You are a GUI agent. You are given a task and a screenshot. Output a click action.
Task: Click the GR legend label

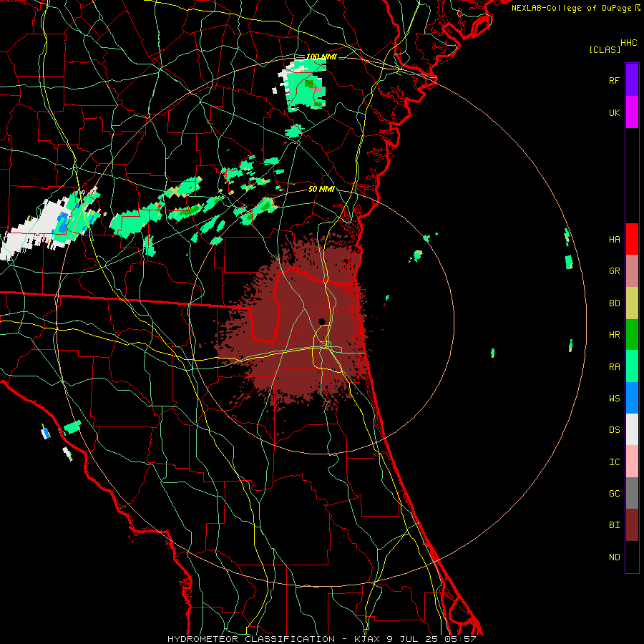tap(615, 271)
